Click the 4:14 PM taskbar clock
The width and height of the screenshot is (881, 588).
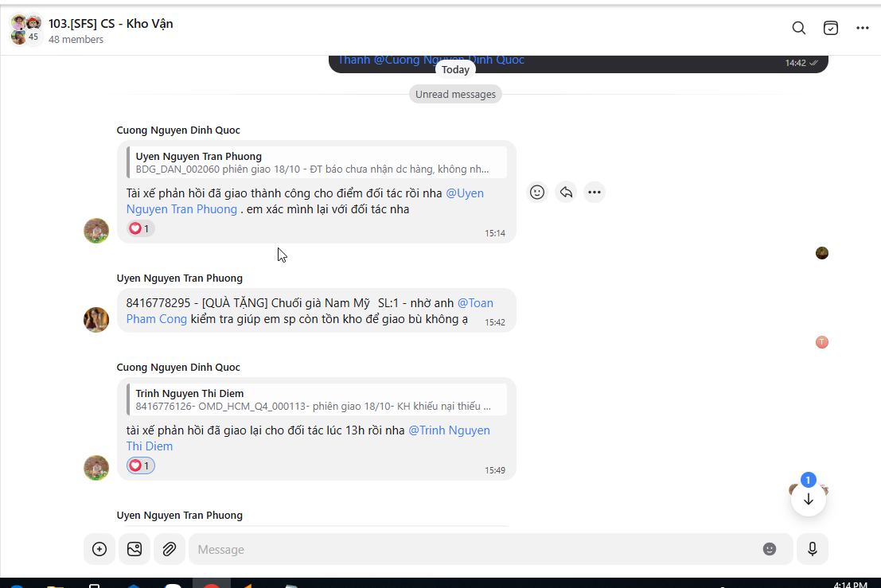tap(850, 585)
